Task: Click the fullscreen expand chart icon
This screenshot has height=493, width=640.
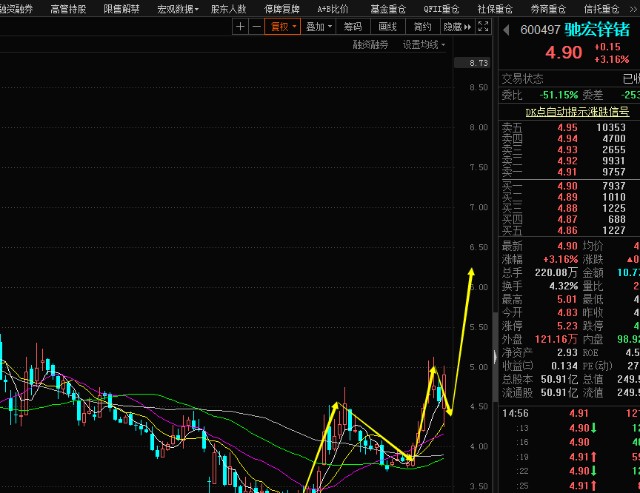Action: (483, 27)
